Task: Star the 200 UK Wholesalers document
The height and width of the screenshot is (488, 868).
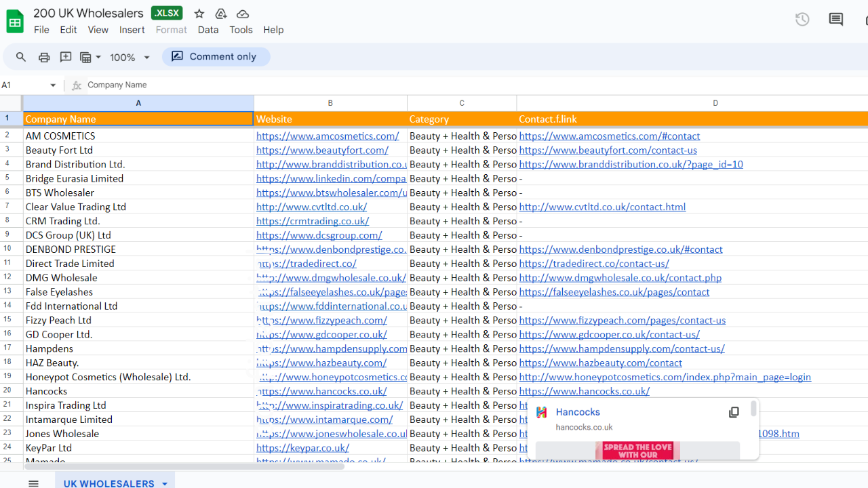Action: tap(199, 14)
